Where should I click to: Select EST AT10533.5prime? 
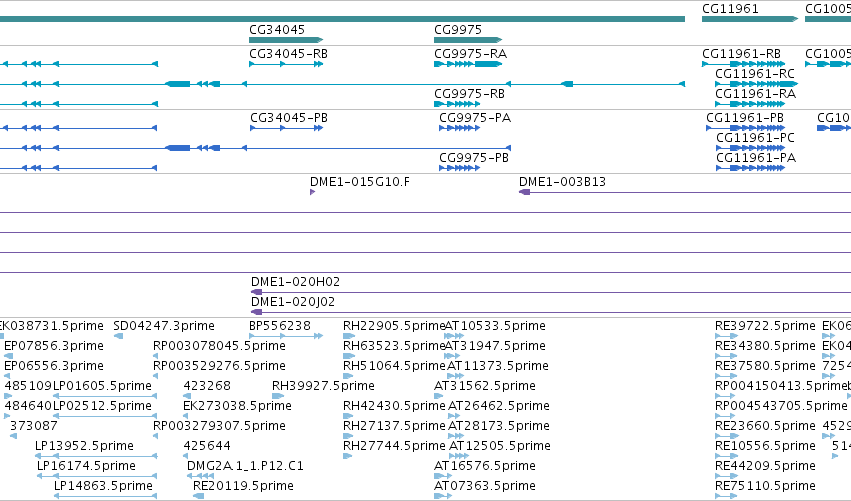pyautogui.click(x=495, y=326)
